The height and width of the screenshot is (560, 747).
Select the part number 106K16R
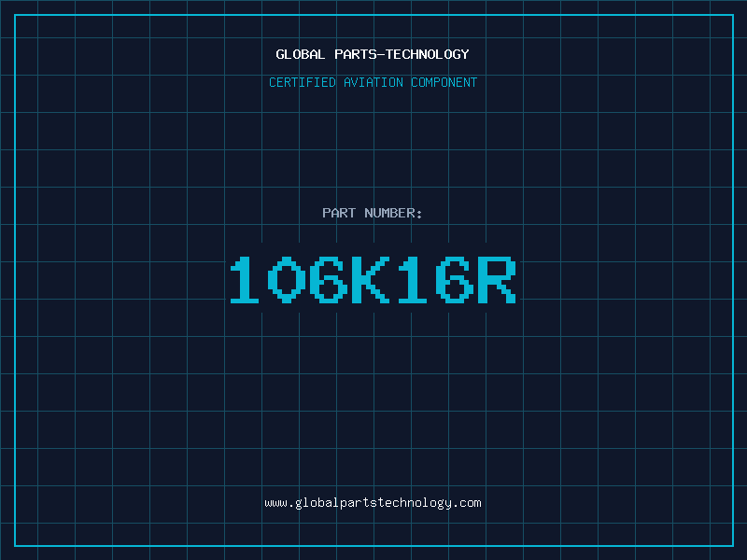pyautogui.click(x=373, y=280)
